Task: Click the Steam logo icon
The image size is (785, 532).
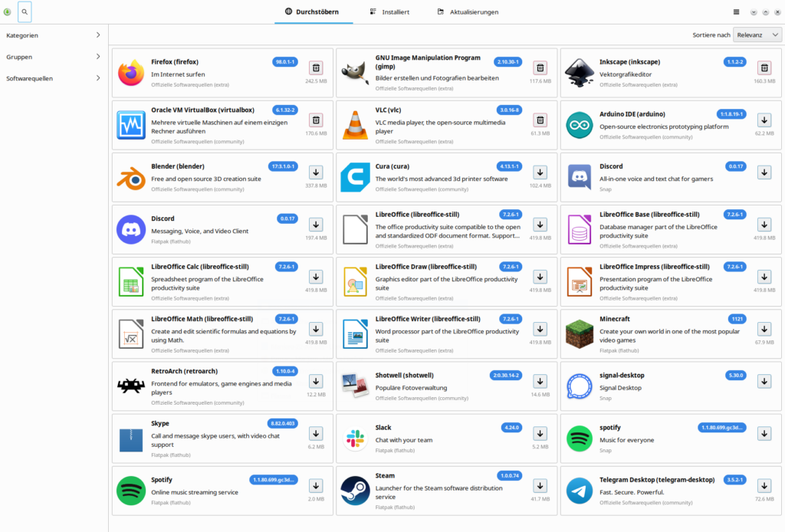Action: [x=355, y=491]
